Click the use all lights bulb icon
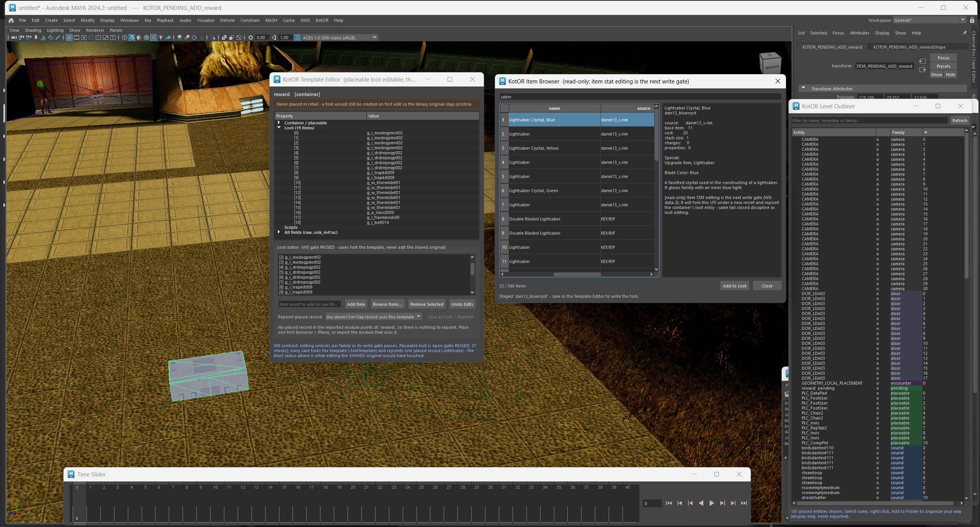Image resolution: width=980 pixels, height=527 pixels. (x=161, y=38)
